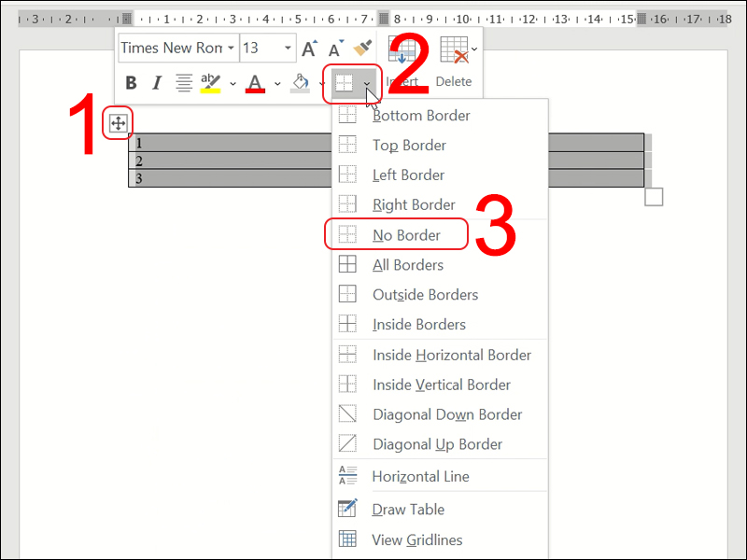Open the font size 13 dropdown
The height and width of the screenshot is (560, 747).
287,49
